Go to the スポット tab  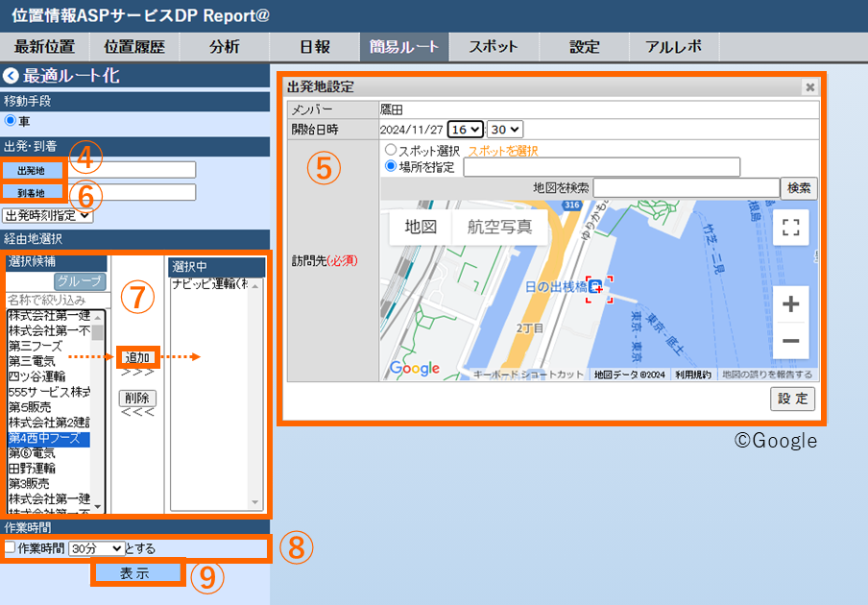pyautogui.click(x=494, y=46)
